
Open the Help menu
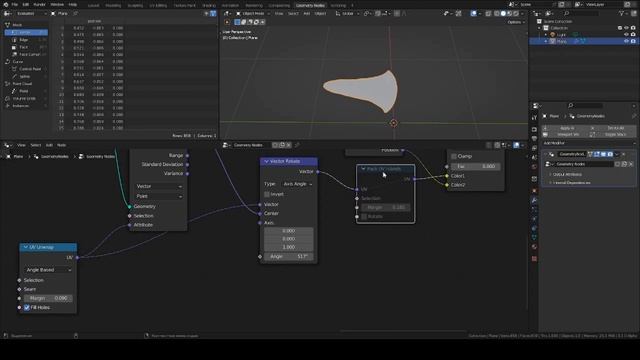[x=73, y=4]
